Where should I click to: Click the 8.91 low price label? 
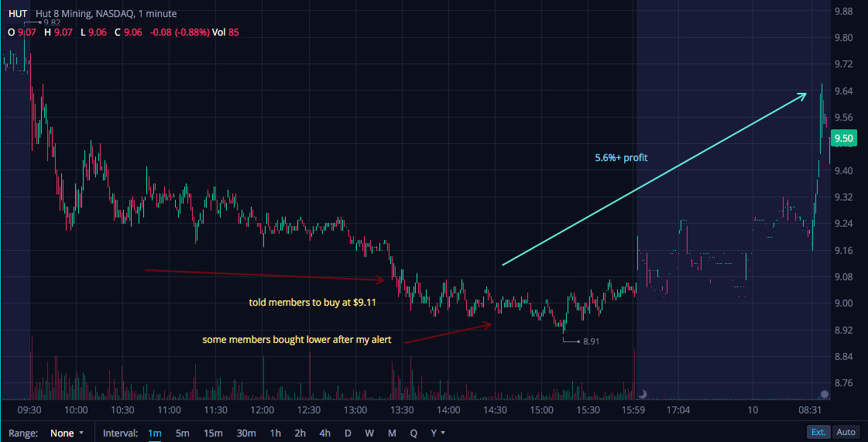coord(592,341)
